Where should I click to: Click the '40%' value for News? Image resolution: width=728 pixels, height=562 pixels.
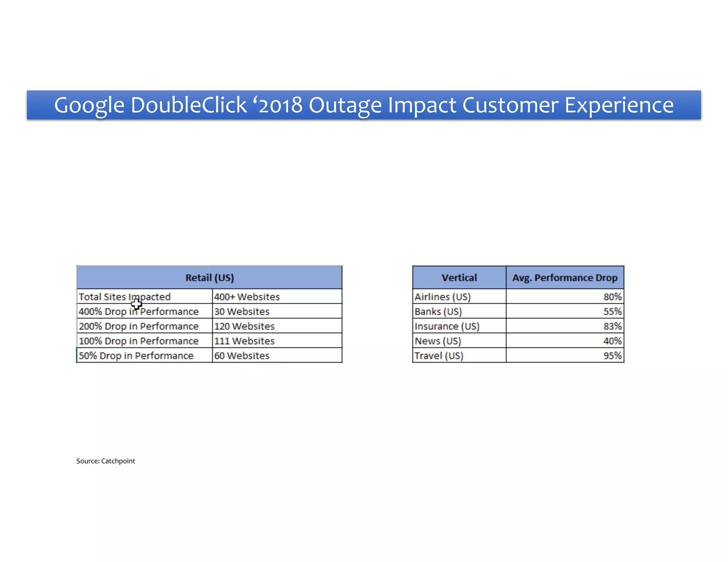click(565, 341)
